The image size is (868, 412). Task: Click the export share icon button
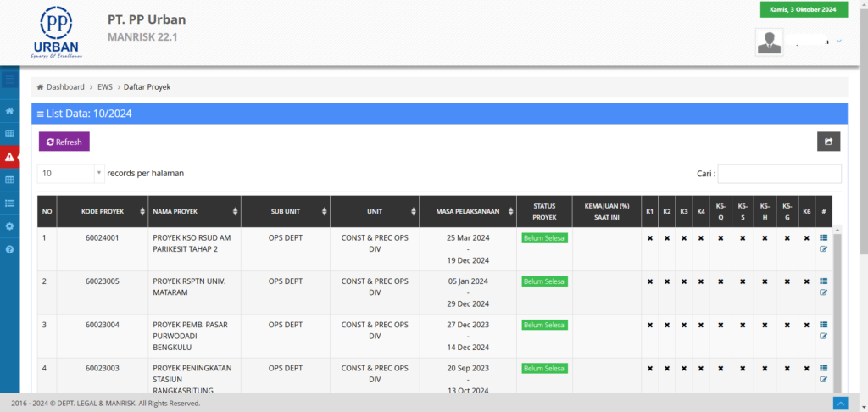point(828,142)
